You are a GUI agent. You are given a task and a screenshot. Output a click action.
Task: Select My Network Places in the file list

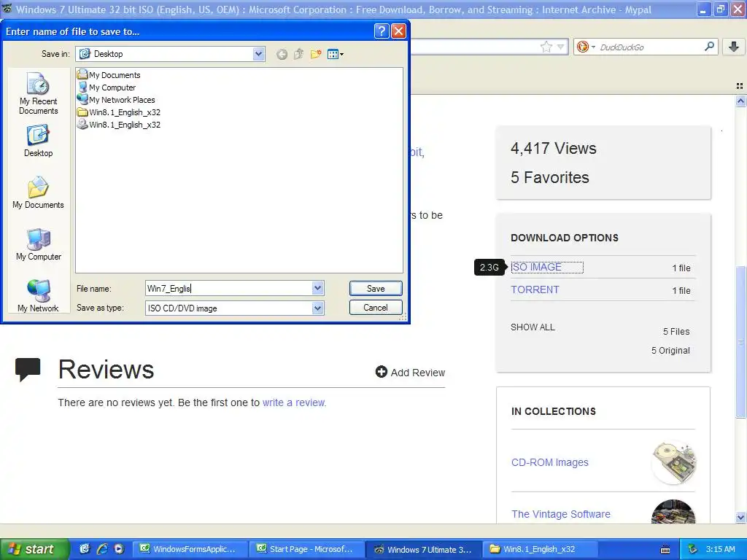[116, 99]
